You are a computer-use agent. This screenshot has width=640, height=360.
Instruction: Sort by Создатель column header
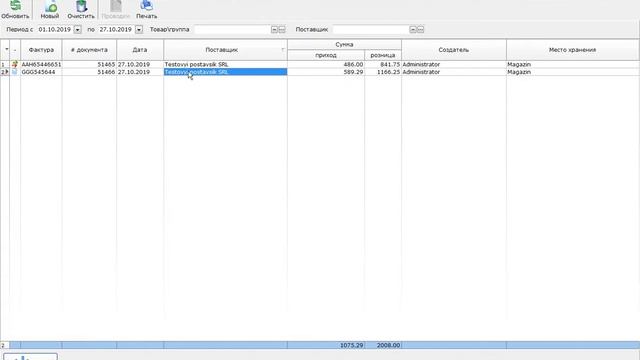tap(454, 50)
